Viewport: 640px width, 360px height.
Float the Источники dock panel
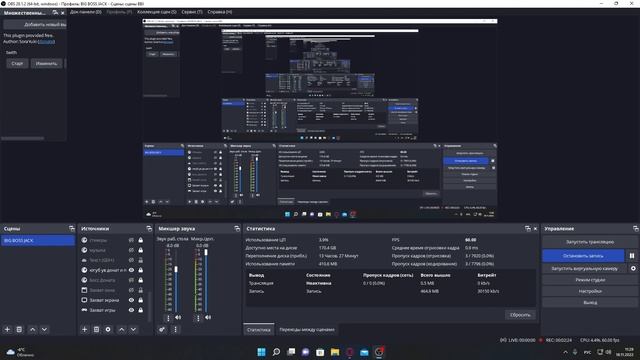(149, 229)
